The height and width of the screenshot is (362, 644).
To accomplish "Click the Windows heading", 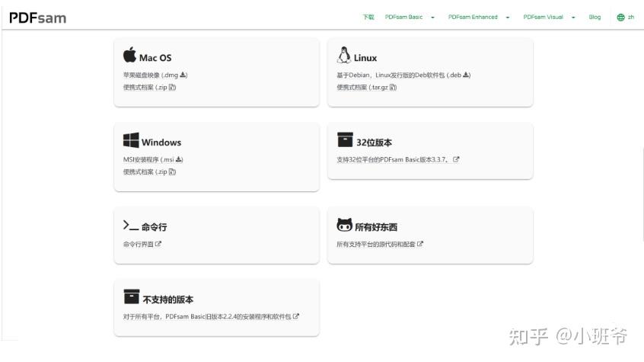I will (161, 143).
